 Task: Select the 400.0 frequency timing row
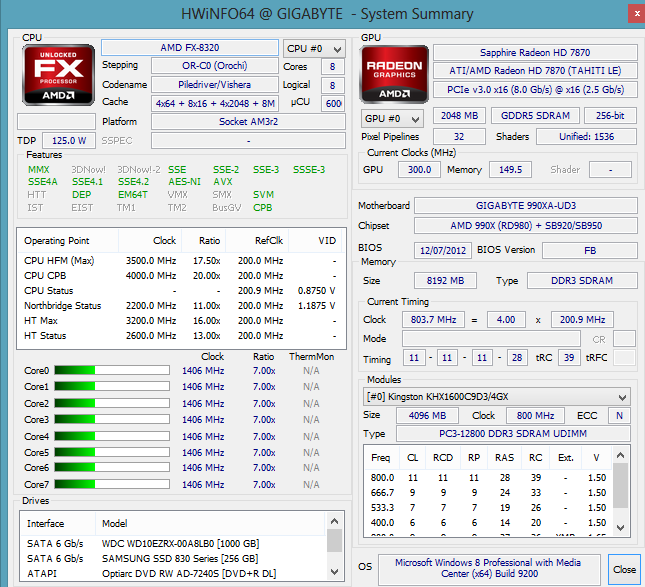click(489, 522)
